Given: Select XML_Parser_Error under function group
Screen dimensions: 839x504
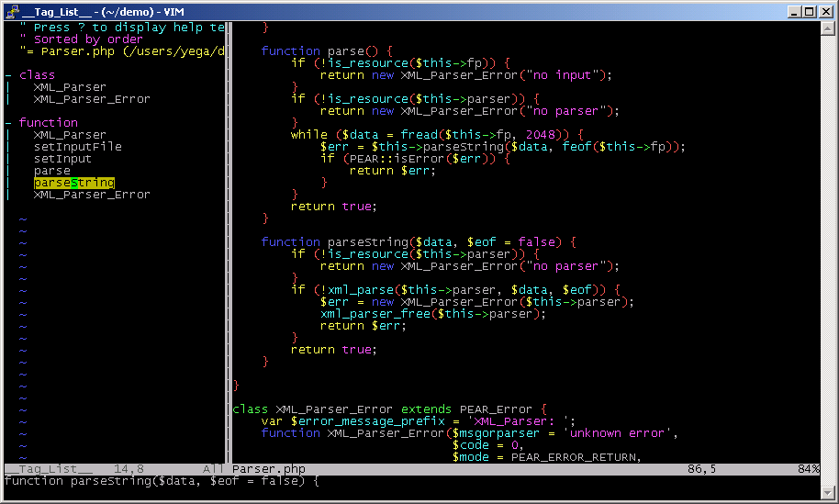Looking at the screenshot, I should point(92,195).
